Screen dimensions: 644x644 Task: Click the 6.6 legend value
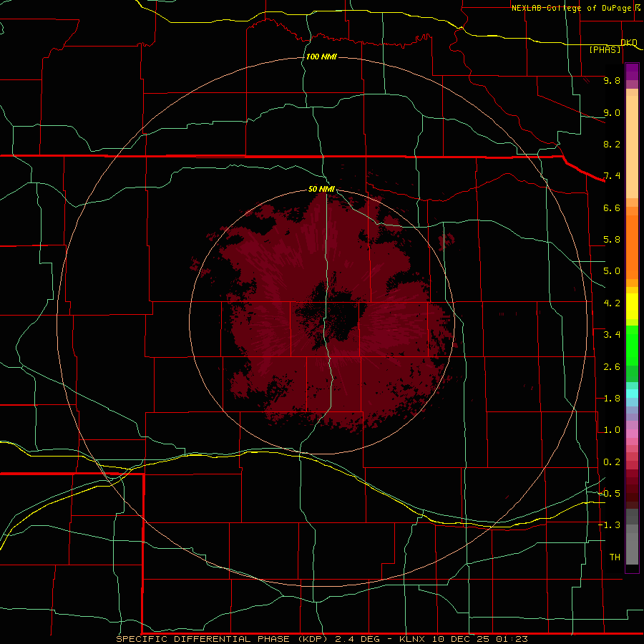612,208
